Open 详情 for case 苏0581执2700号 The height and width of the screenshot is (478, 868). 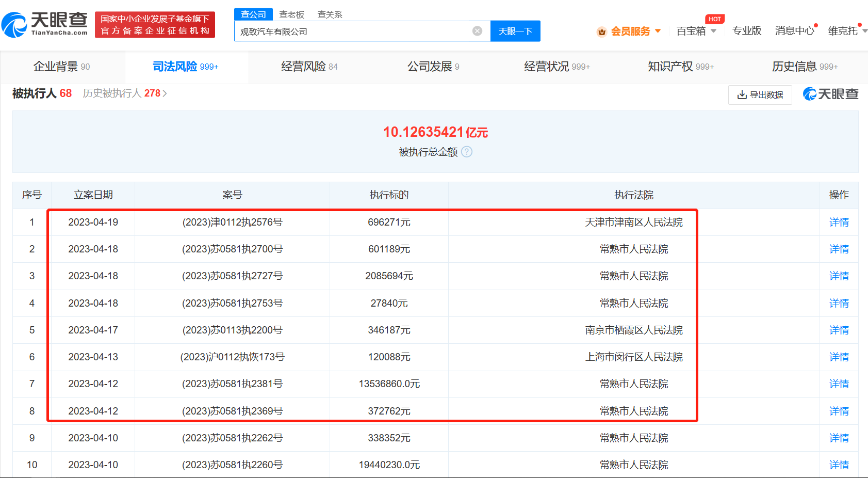839,249
